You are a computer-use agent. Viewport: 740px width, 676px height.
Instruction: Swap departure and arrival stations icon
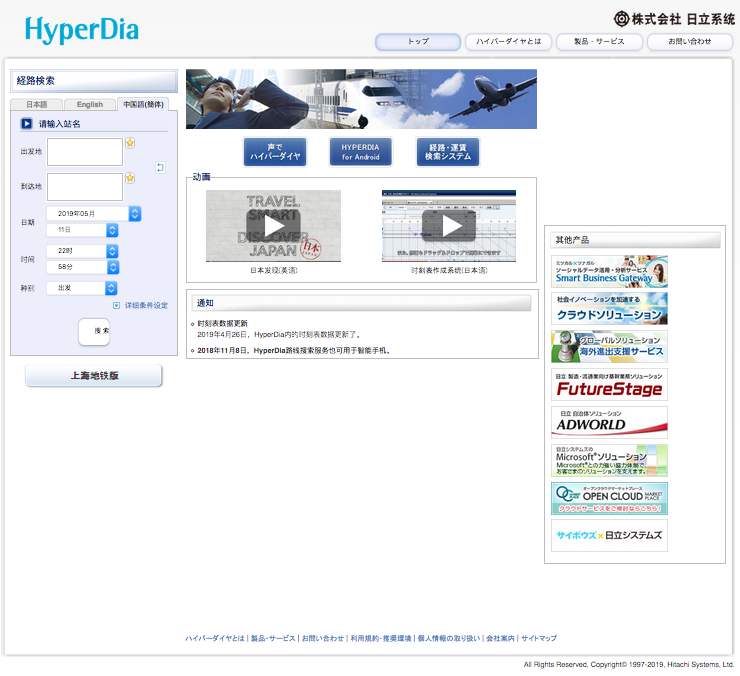[x=160, y=167]
